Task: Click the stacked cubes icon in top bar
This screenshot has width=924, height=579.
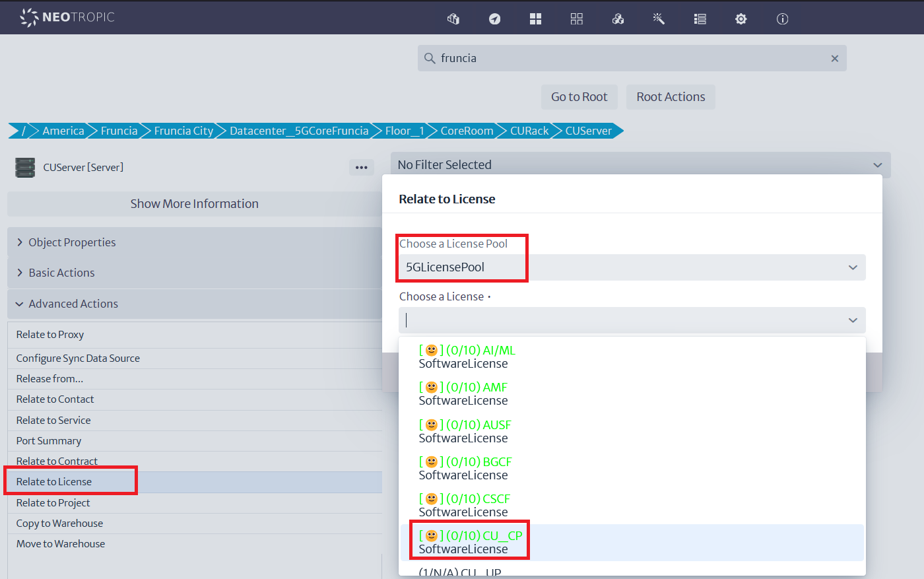Action: 618,19
